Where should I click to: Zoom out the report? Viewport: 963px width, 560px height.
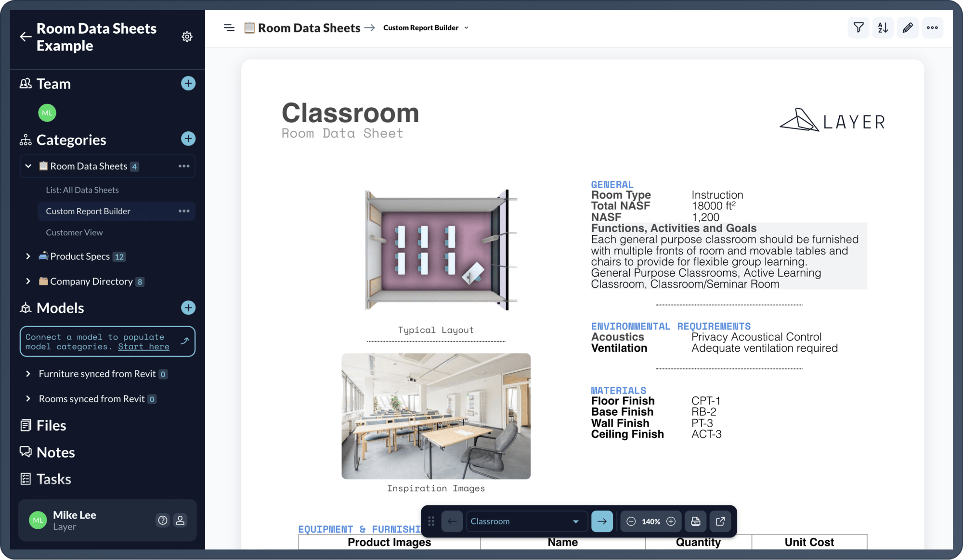[x=631, y=522]
